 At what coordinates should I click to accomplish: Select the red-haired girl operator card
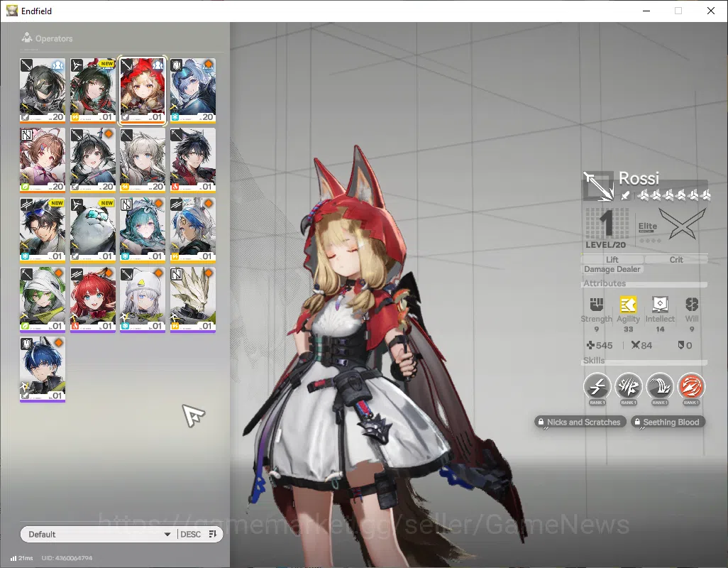92,300
